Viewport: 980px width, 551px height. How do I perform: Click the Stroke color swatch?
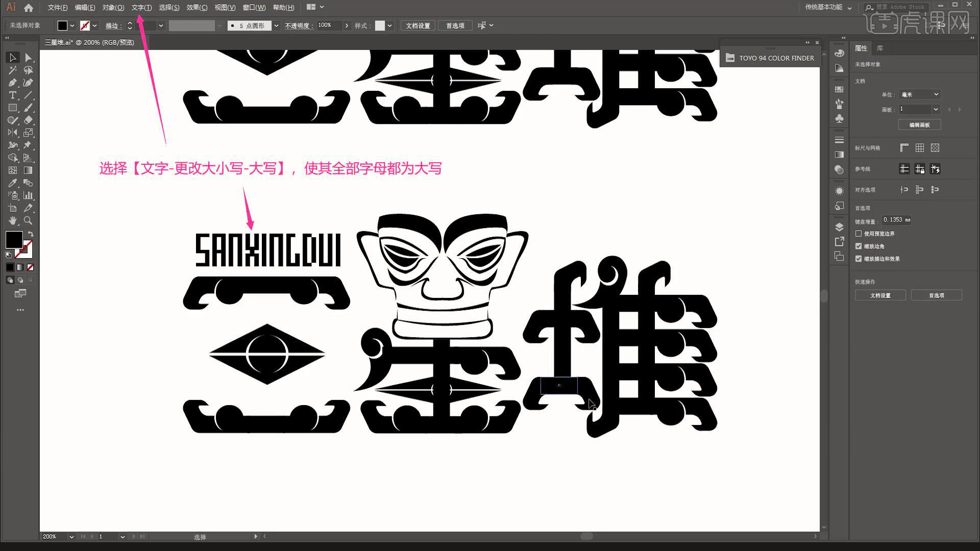click(86, 26)
